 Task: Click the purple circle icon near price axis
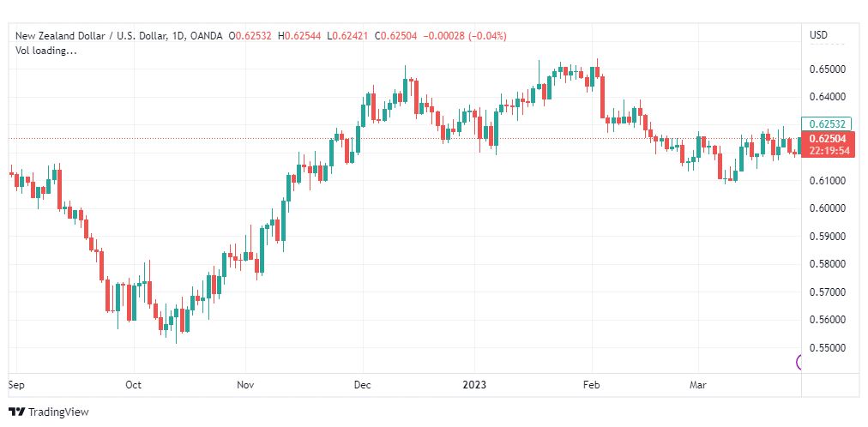tap(799, 363)
